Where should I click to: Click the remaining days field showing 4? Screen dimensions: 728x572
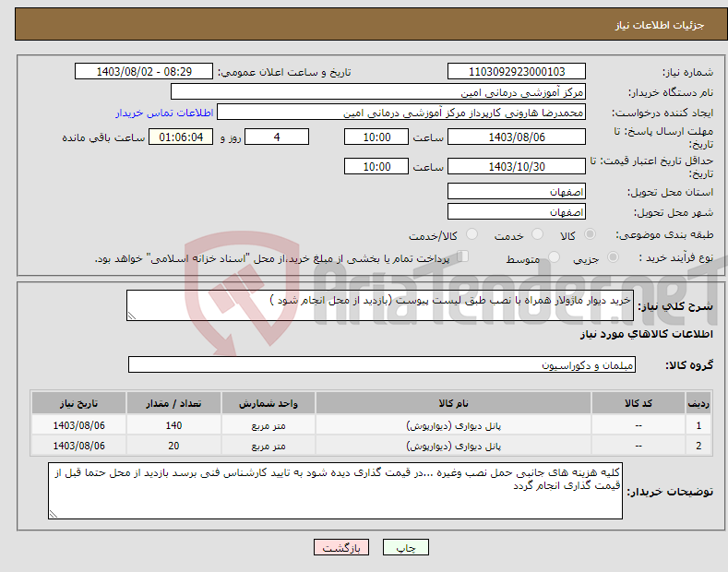click(277, 137)
